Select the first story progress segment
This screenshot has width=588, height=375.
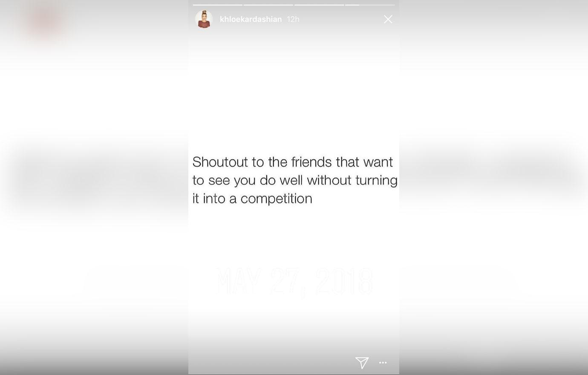218,5
